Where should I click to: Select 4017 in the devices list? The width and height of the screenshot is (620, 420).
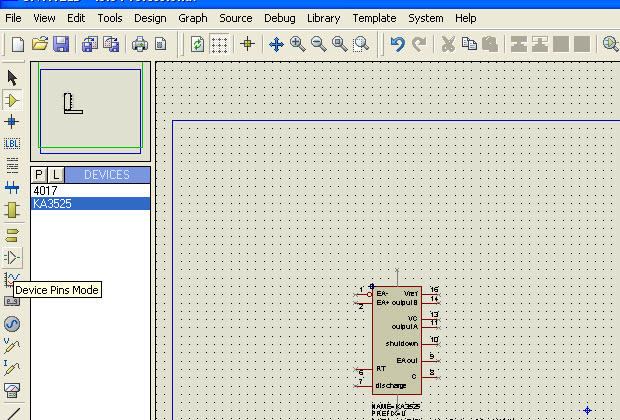pos(45,190)
